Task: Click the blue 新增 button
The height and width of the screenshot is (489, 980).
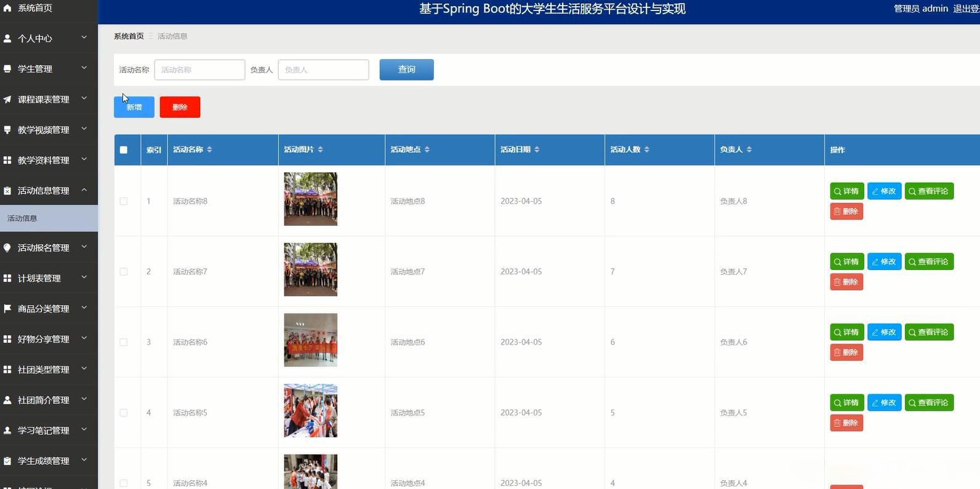Action: [134, 107]
